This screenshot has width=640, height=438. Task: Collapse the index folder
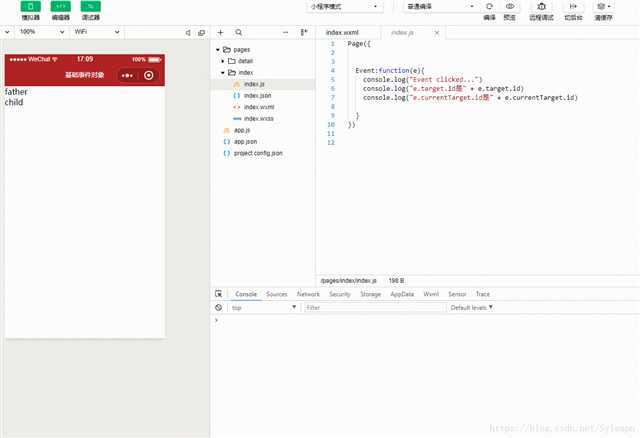223,73
